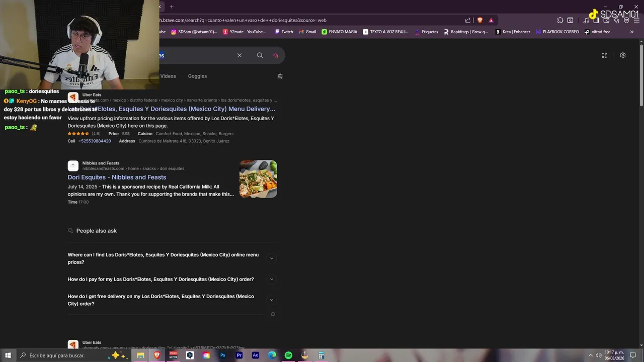Open Rapidtags bookmark
Screen dimensions: 644x362
[466, 32]
